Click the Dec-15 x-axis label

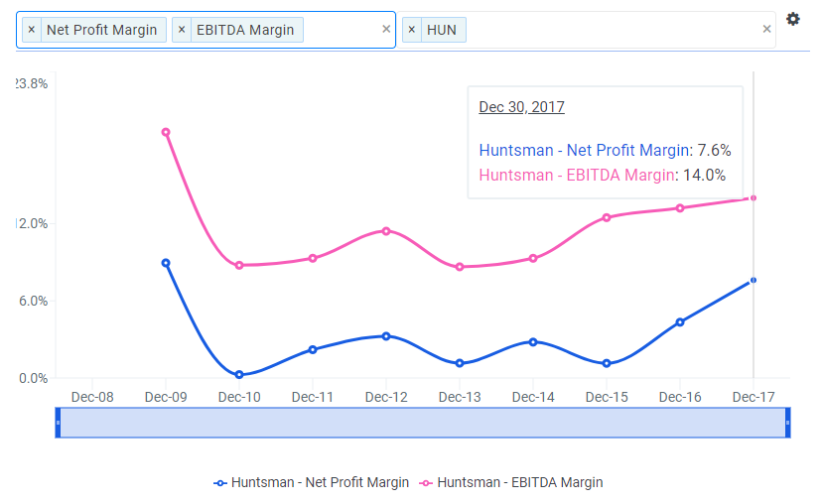(607, 397)
